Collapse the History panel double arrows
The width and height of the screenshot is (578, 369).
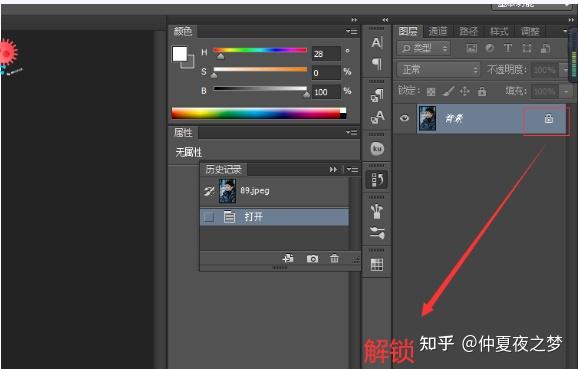(x=333, y=170)
